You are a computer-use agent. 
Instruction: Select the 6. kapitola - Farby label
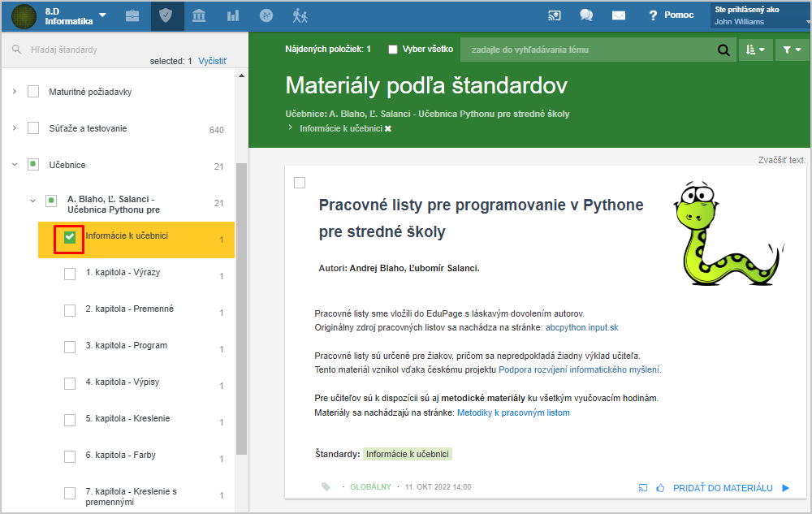click(x=121, y=455)
